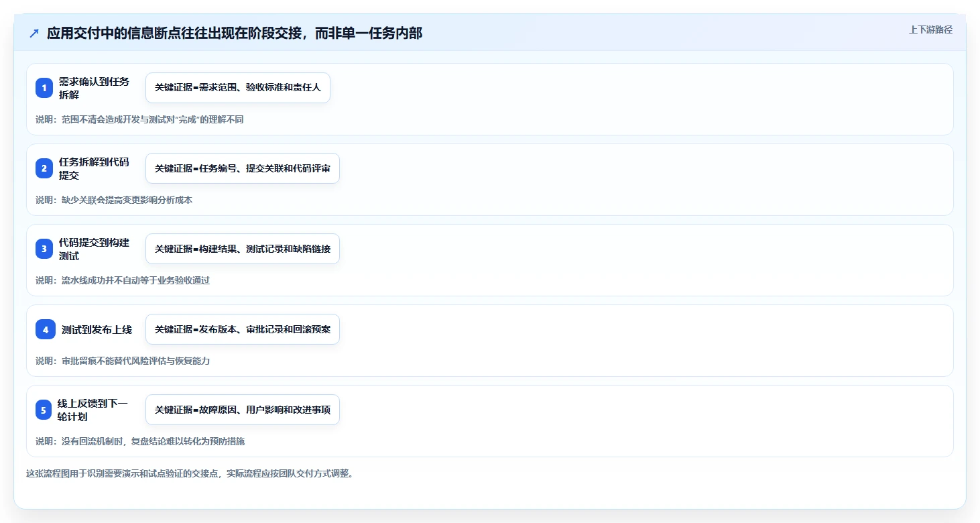Click the footer text 这张流程图用于识别需要演示
Viewport: 980px width, 523px height.
click(190, 473)
